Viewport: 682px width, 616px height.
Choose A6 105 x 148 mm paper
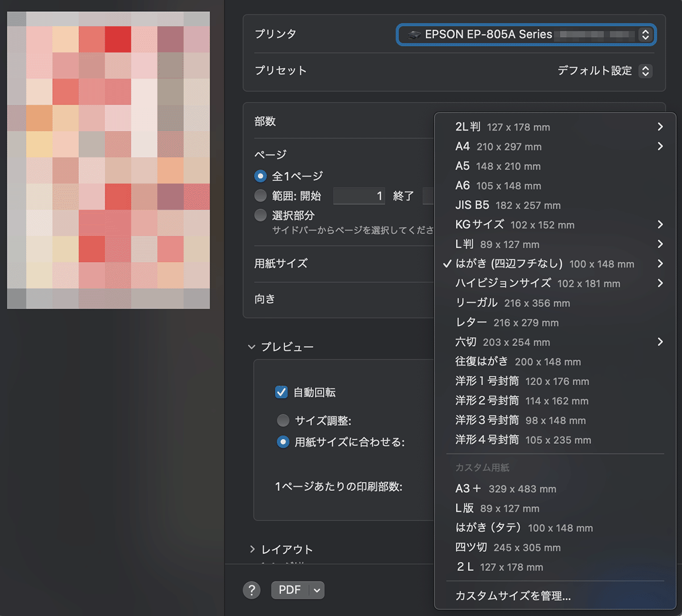point(555,186)
